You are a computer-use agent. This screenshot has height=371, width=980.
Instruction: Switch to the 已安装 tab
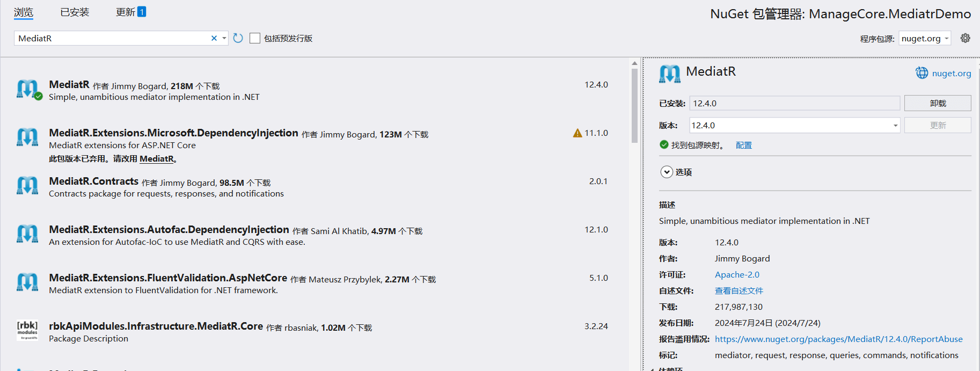coord(75,12)
